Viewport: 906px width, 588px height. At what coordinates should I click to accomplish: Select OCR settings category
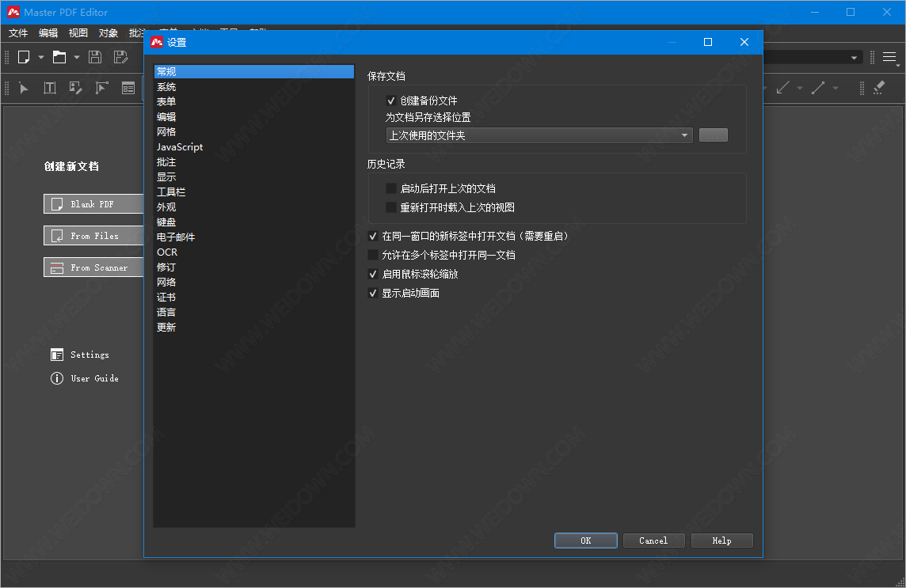pos(254,252)
